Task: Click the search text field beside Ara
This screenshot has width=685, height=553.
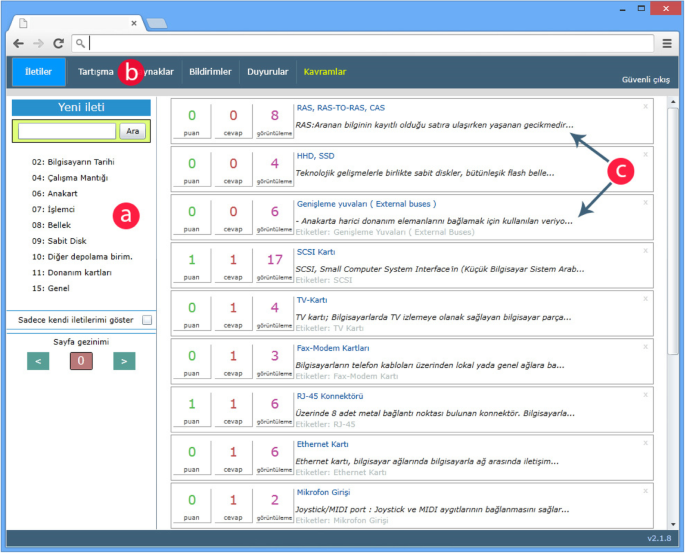Action: click(67, 131)
